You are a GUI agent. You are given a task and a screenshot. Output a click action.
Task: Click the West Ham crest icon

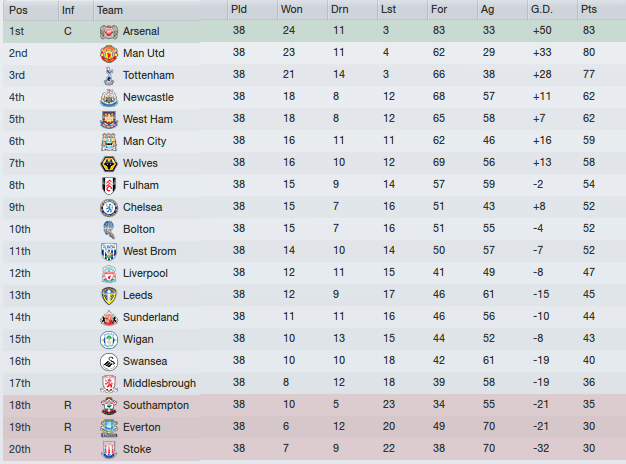tap(108, 119)
